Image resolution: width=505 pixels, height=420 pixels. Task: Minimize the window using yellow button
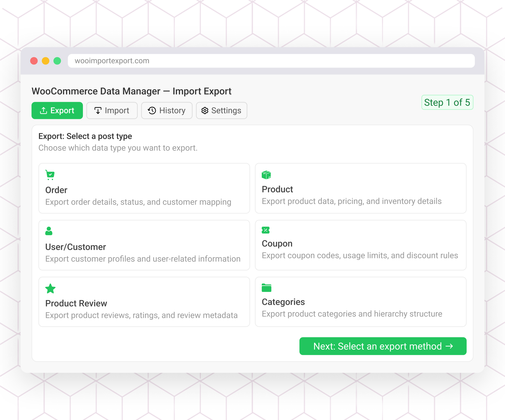[45, 61]
